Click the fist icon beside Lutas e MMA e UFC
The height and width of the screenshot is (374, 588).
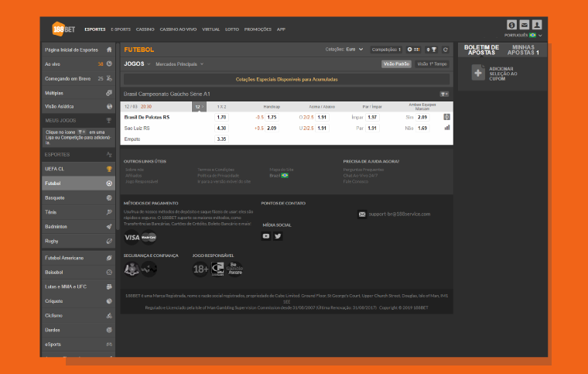[109, 287]
